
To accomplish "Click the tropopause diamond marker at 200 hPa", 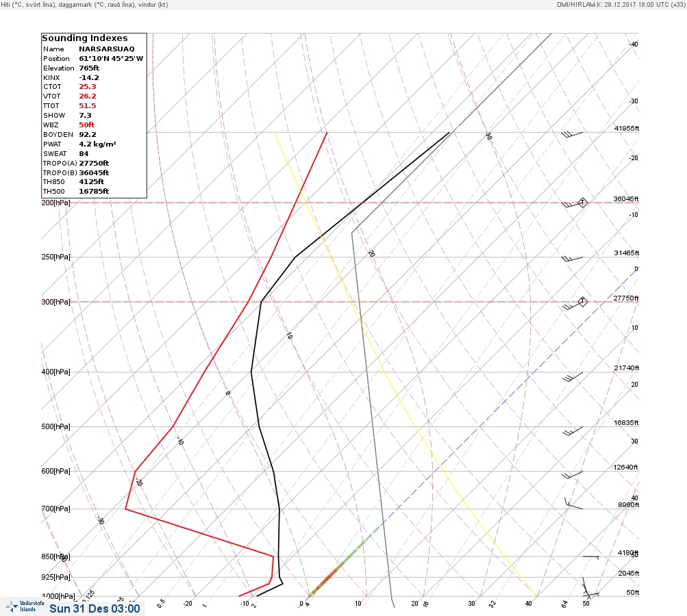I will (582, 203).
